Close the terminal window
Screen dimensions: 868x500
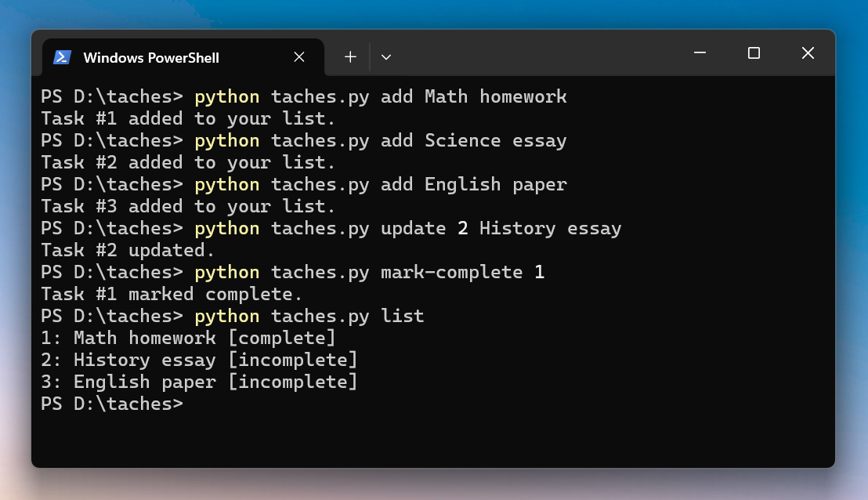(x=808, y=53)
